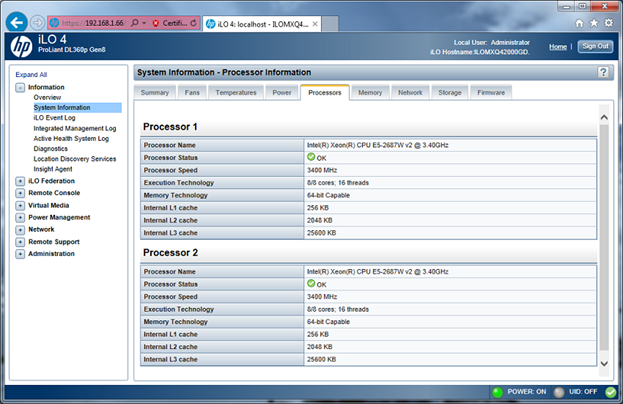Image resolution: width=623 pixels, height=404 pixels.
Task: Click the HP logo in the header
Action: [21, 46]
